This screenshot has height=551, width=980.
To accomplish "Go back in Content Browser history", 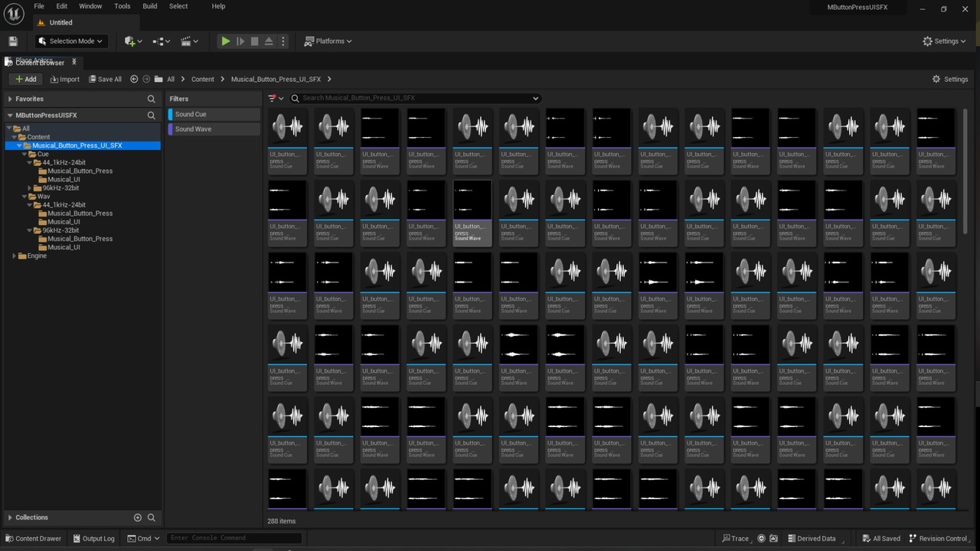I will pyautogui.click(x=134, y=79).
